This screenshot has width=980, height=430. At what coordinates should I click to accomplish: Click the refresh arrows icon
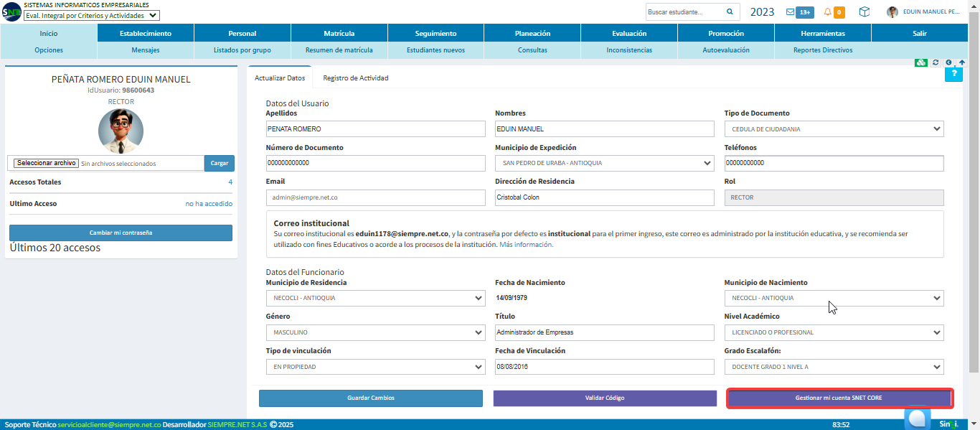936,62
